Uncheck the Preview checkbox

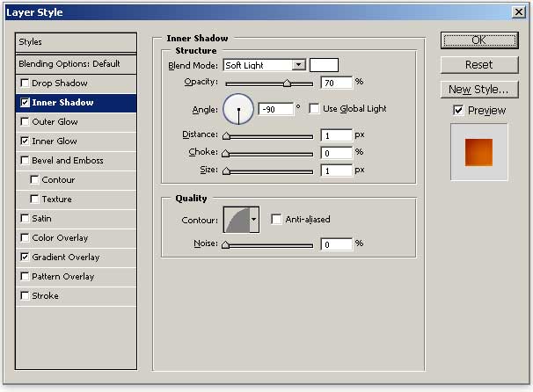(458, 110)
